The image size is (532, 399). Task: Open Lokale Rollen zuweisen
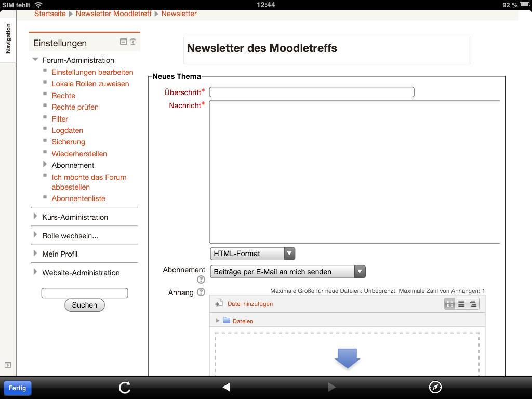click(90, 84)
